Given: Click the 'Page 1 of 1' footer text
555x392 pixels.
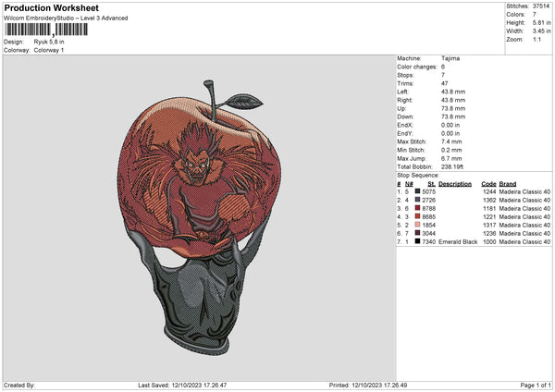Looking at the screenshot, I should [x=536, y=385].
